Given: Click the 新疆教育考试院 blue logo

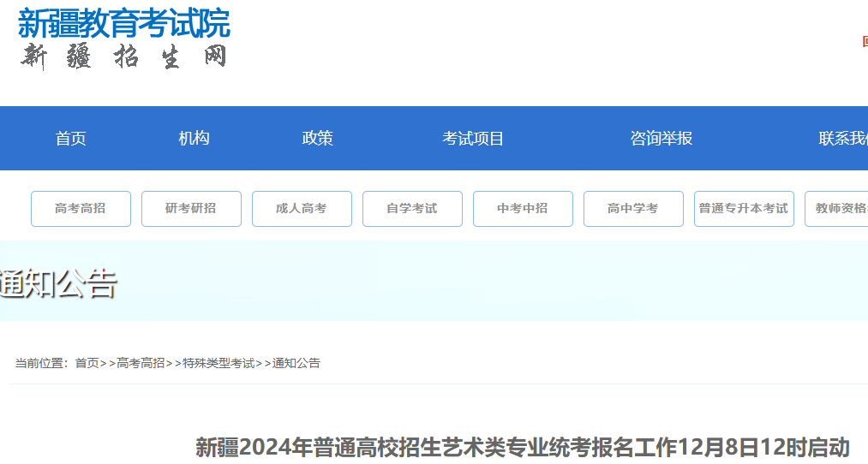Looking at the screenshot, I should click(x=124, y=23).
